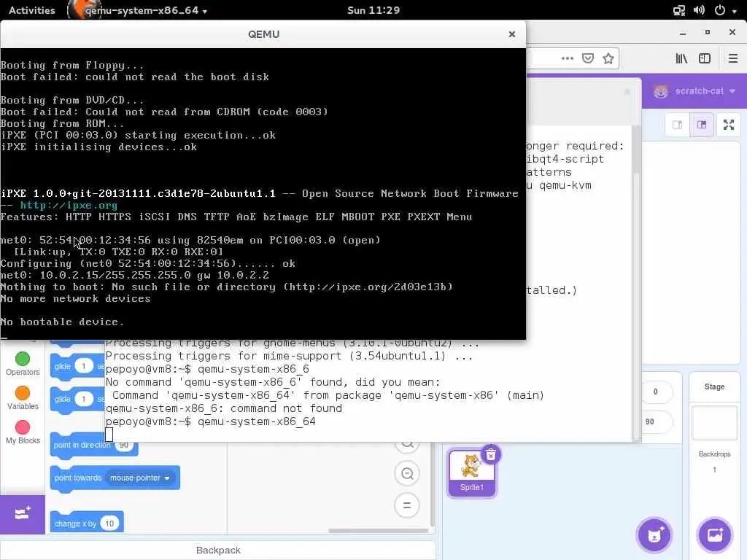Edit the sprite y value field showing 0
747x560 pixels.
pos(656,392)
